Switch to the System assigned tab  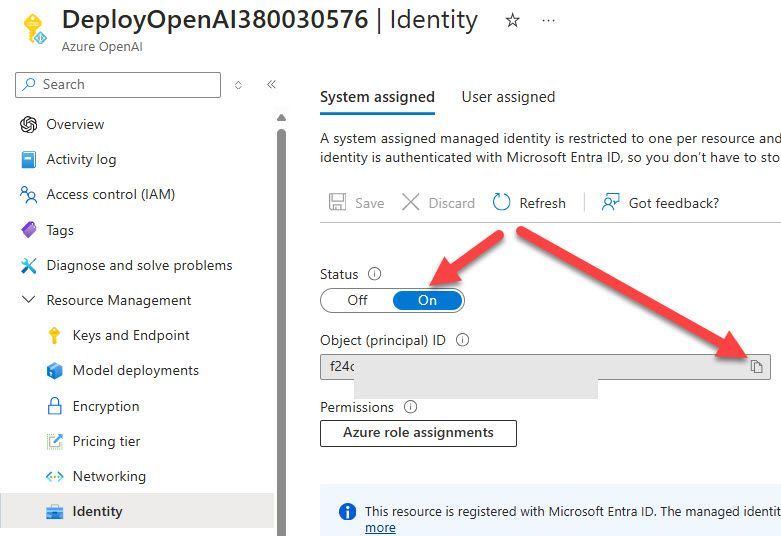[x=377, y=97]
